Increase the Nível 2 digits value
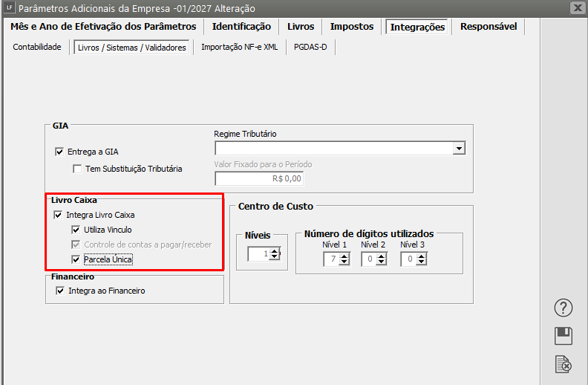Viewport: 588px width, 385px height. click(x=381, y=256)
